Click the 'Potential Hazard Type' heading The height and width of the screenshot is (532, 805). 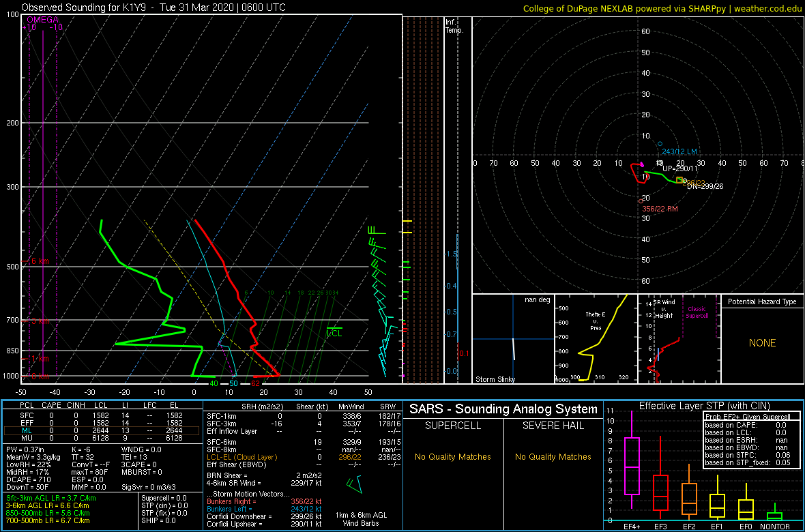coord(762,302)
